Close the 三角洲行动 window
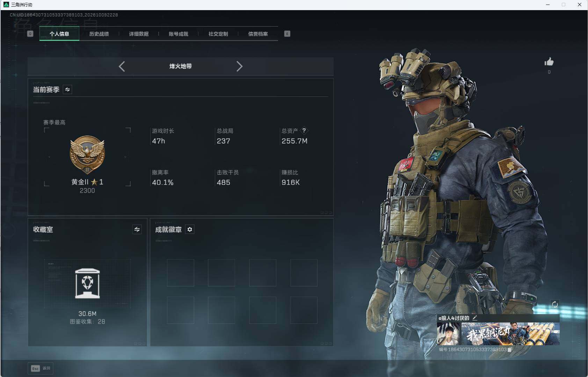This screenshot has height=377, width=588. 580,5
